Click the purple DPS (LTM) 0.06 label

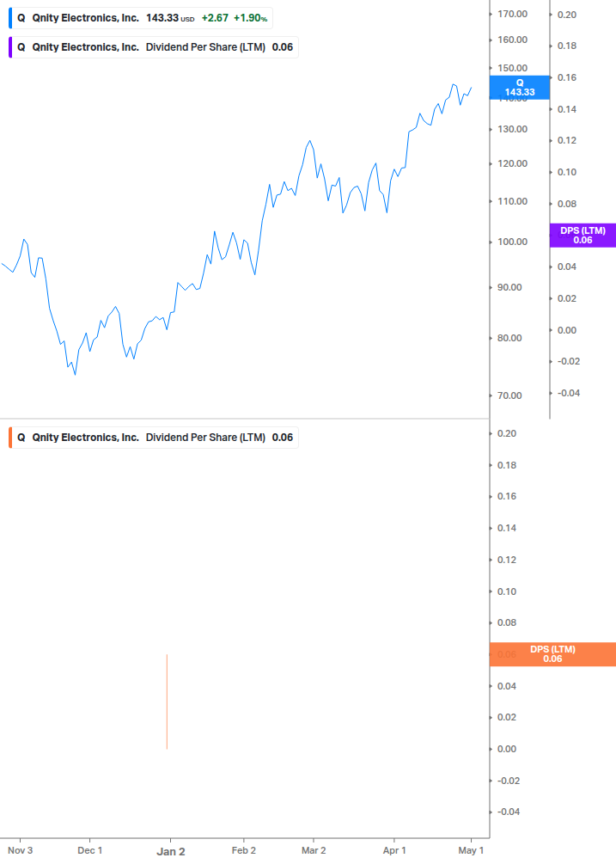582,236
